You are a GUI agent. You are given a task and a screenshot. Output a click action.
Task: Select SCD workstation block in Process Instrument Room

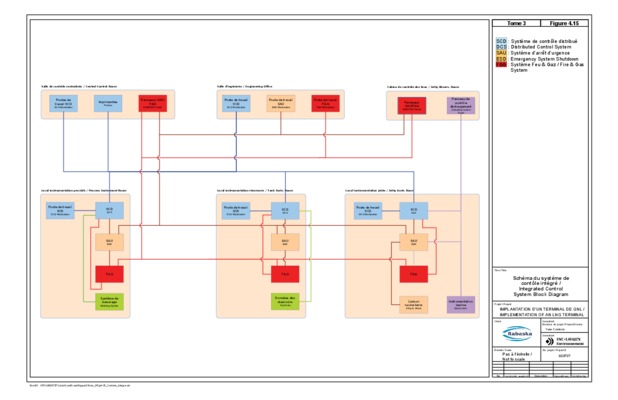[x=60, y=211]
